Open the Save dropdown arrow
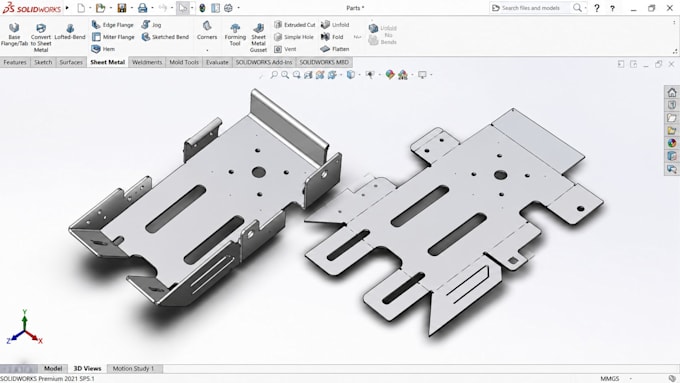 click(132, 8)
